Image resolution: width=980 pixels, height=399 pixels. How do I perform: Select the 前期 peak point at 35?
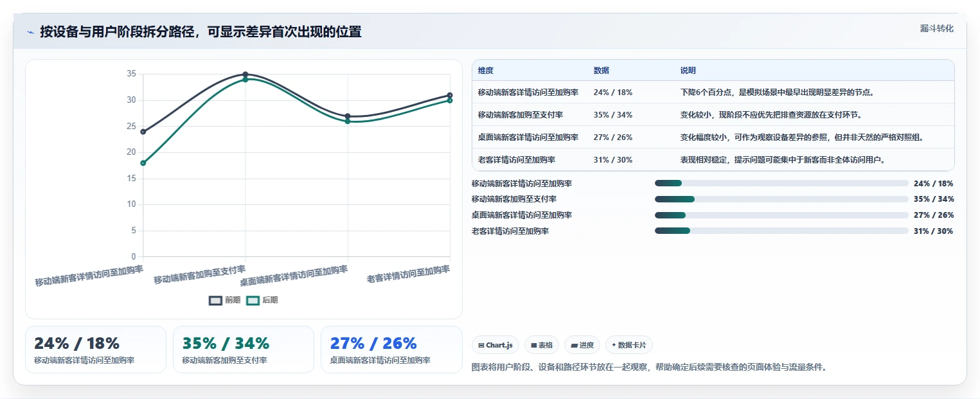pyautogui.click(x=245, y=74)
